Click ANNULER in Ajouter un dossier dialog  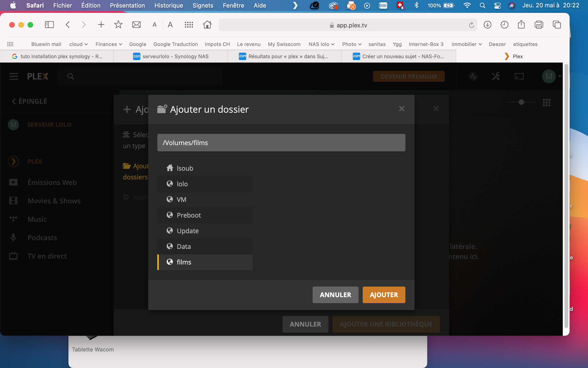coord(335,295)
